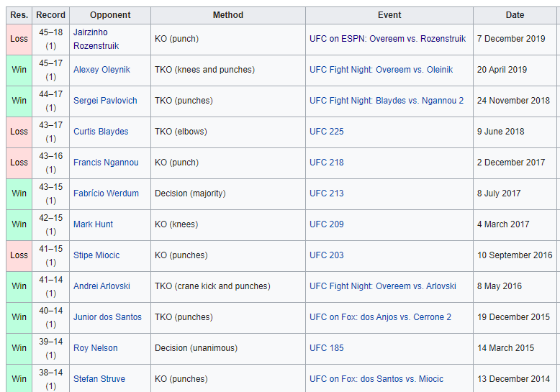
Task: Open Stipe Miocic opponent link
Action: [x=96, y=255]
